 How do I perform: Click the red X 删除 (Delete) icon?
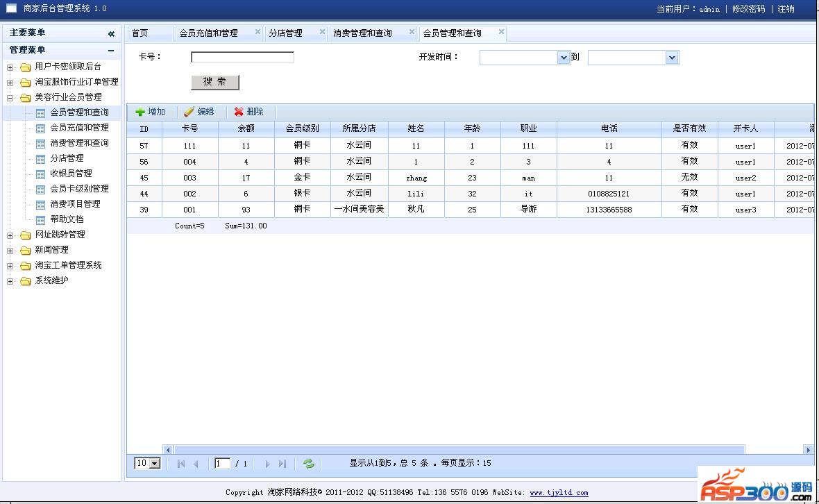tap(239, 112)
